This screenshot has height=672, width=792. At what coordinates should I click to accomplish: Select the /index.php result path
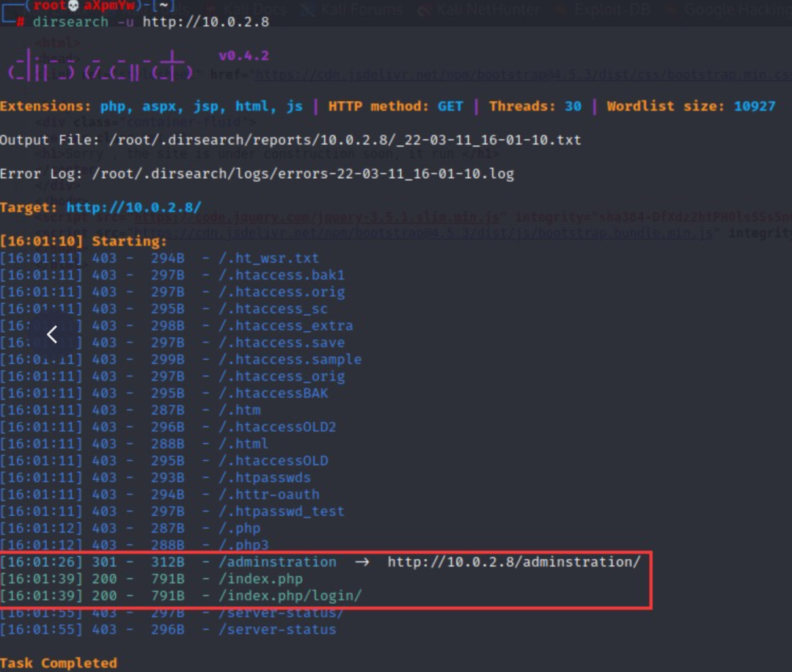click(x=260, y=579)
